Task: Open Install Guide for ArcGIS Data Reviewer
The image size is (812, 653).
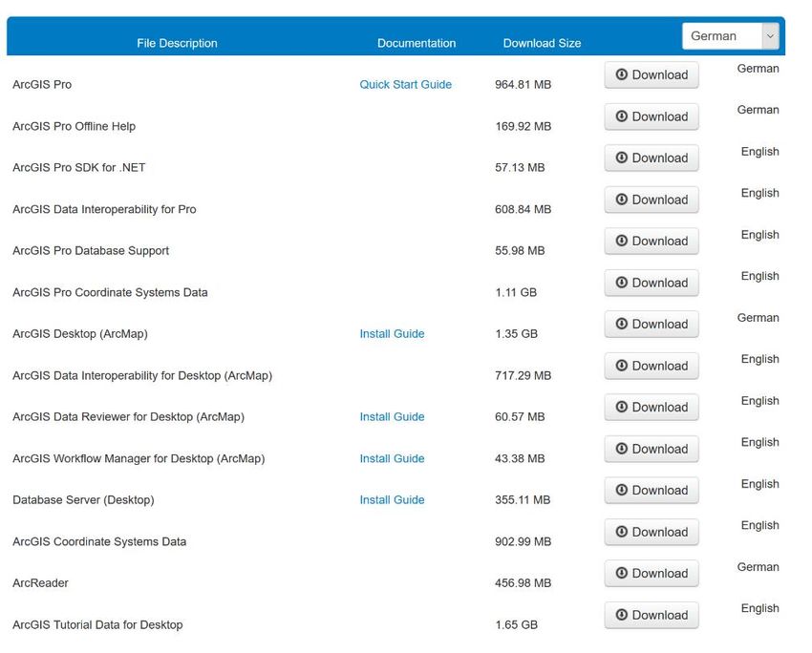Action: coord(392,417)
